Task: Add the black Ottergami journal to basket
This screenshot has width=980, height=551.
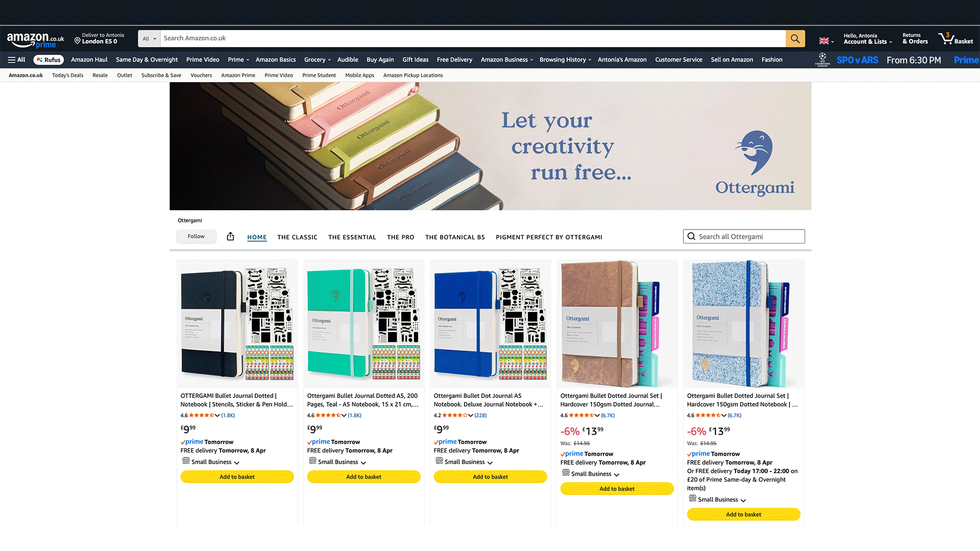Action: coord(237,477)
